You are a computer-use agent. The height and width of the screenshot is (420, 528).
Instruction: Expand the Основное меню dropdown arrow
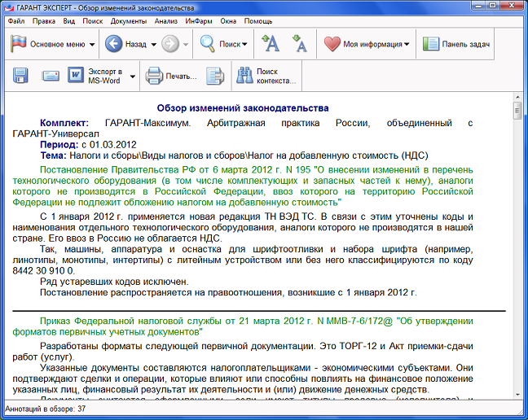click(x=92, y=45)
